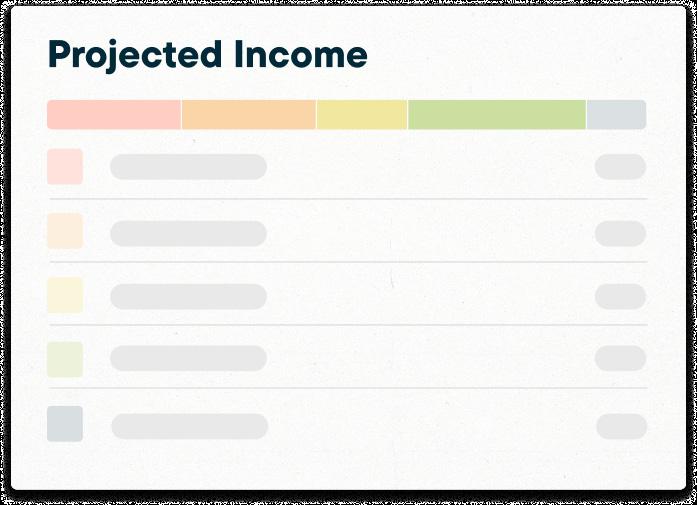This screenshot has width=697, height=505.
Task: Select the placeholder label in the gray-blue row
Action: coord(190,426)
